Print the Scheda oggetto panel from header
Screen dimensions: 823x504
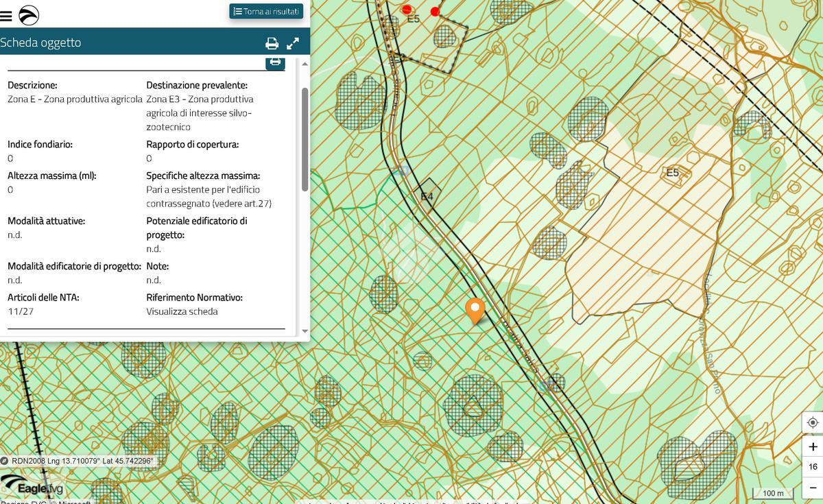272,43
